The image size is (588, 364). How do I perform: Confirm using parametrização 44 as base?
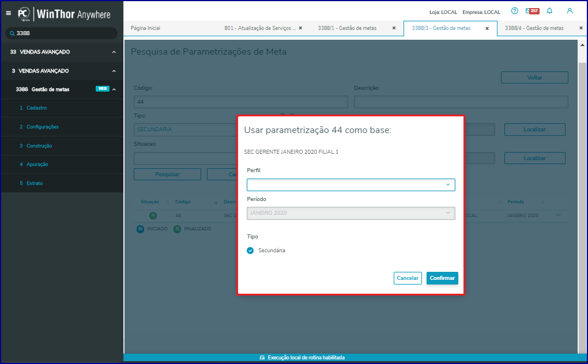pos(442,278)
